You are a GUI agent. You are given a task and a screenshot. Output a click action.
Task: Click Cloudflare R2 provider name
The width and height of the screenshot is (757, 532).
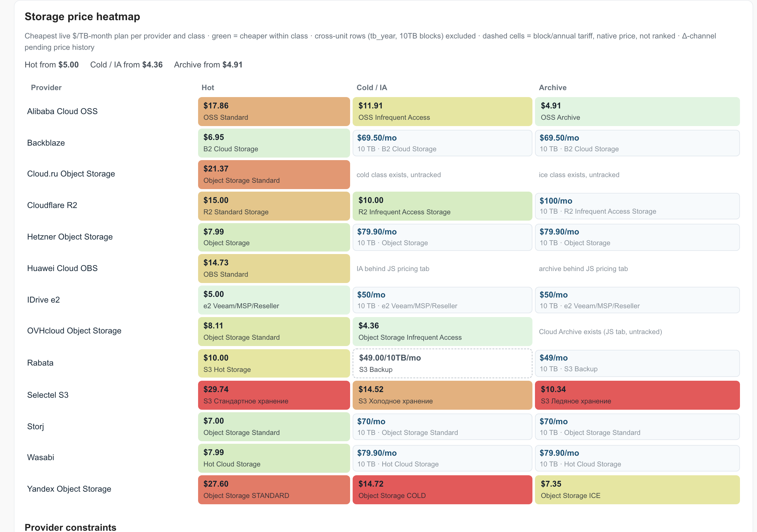(52, 205)
